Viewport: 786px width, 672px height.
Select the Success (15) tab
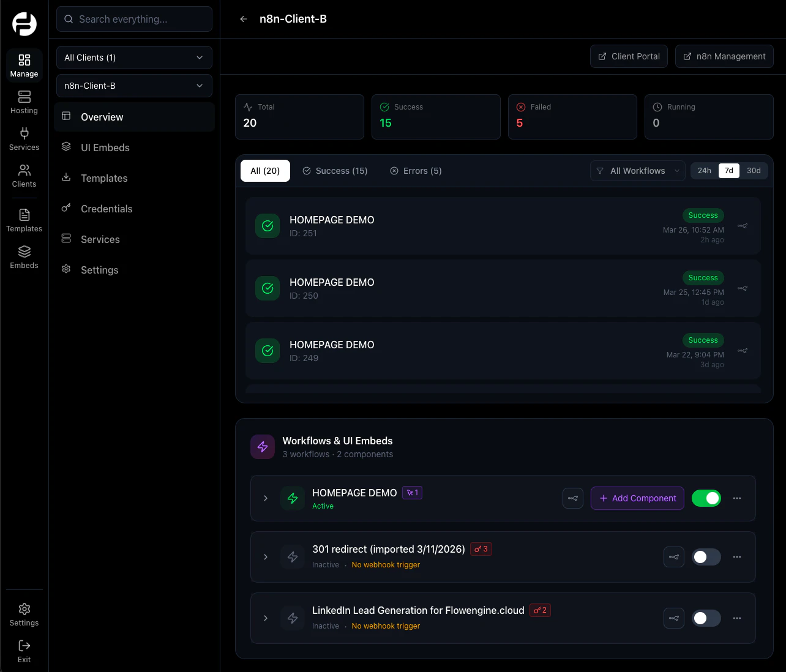(x=335, y=171)
